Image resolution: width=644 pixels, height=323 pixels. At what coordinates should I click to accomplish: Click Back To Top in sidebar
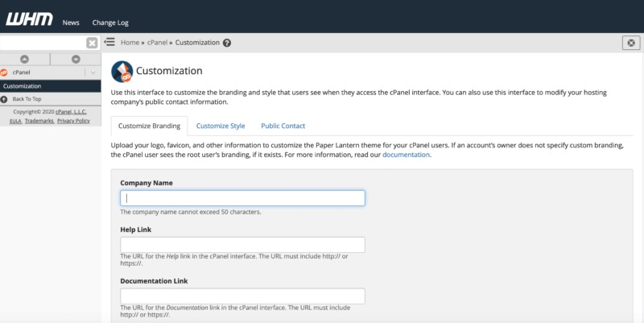27,98
